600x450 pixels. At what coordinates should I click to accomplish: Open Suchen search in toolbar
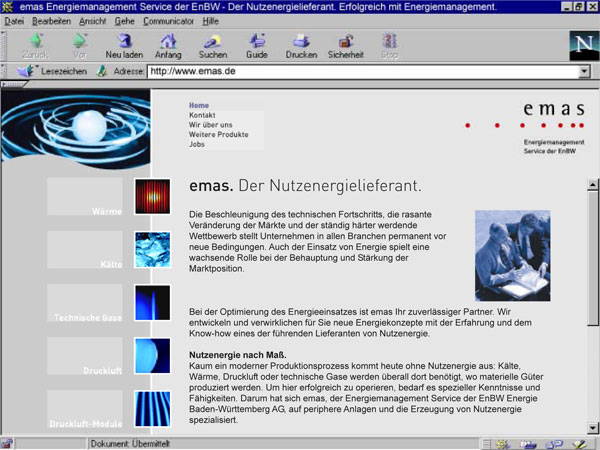213,46
